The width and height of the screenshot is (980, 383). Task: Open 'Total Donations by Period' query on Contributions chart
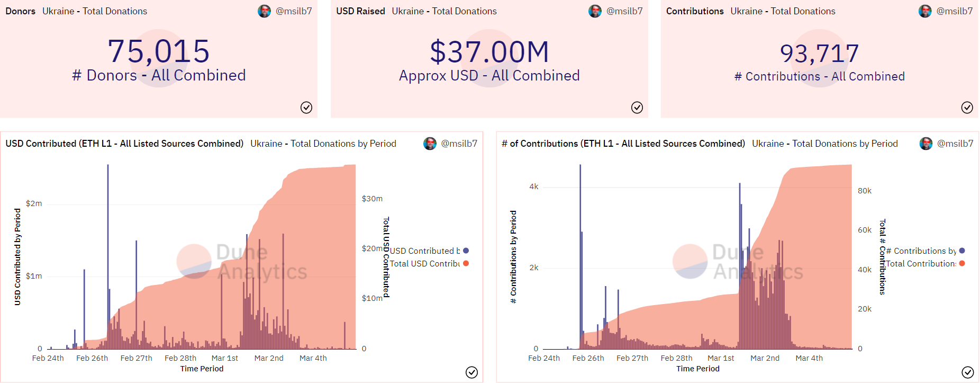[825, 144]
